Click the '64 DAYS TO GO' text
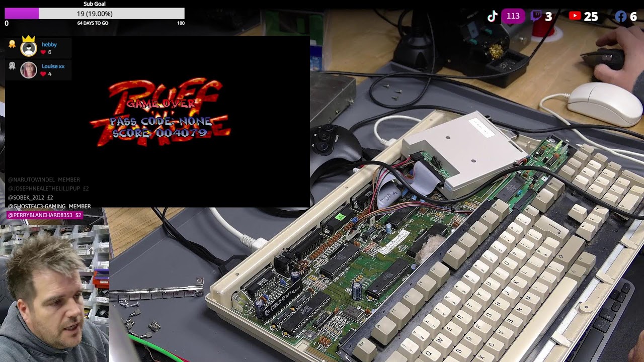The width and height of the screenshot is (644, 362). (x=93, y=23)
